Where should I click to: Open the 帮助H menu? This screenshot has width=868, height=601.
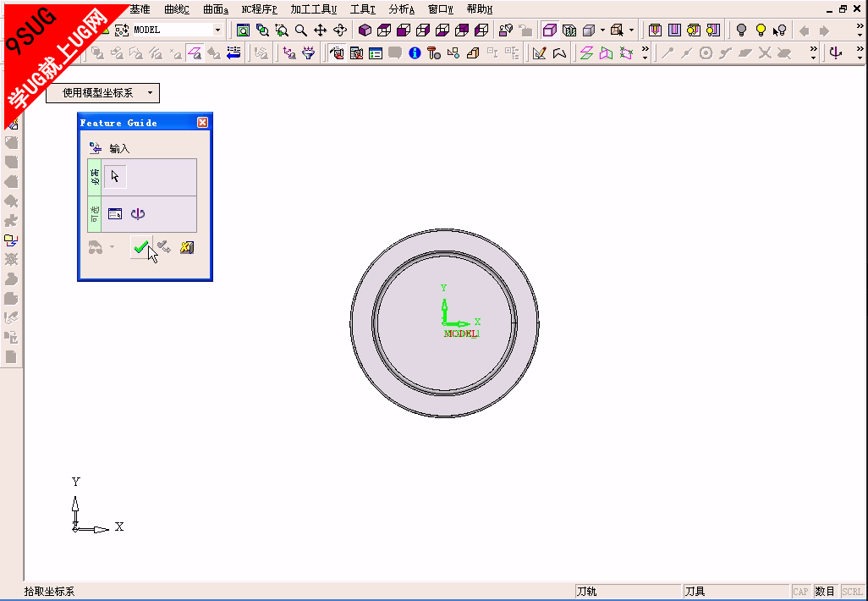[x=480, y=9]
